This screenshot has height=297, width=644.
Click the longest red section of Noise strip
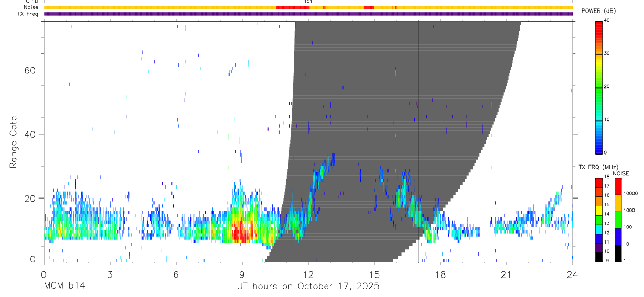(293, 7)
